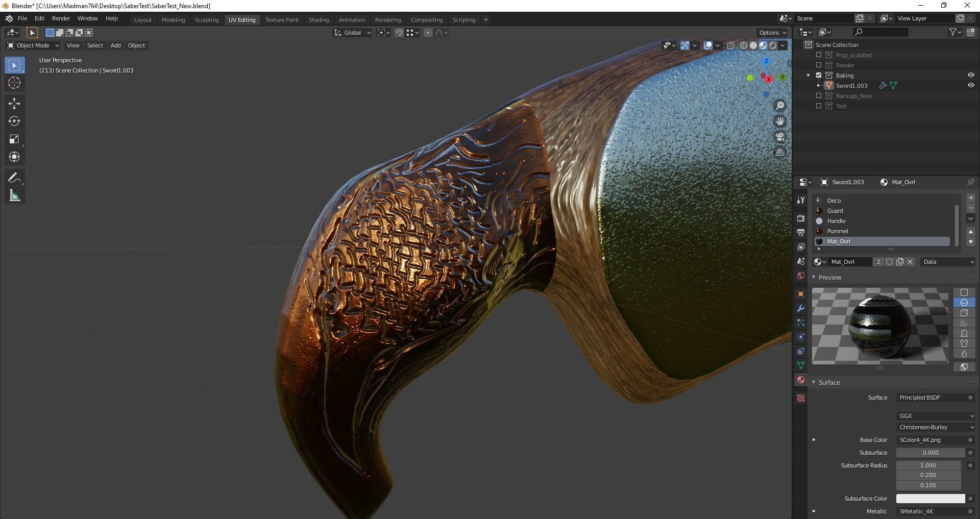Select the Particle Properties icon
Viewport: 980px width, 519px height.
(x=800, y=323)
